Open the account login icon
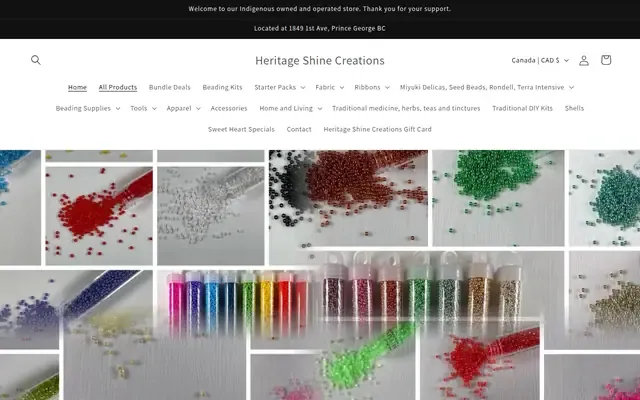This screenshot has width=640, height=400. (584, 60)
